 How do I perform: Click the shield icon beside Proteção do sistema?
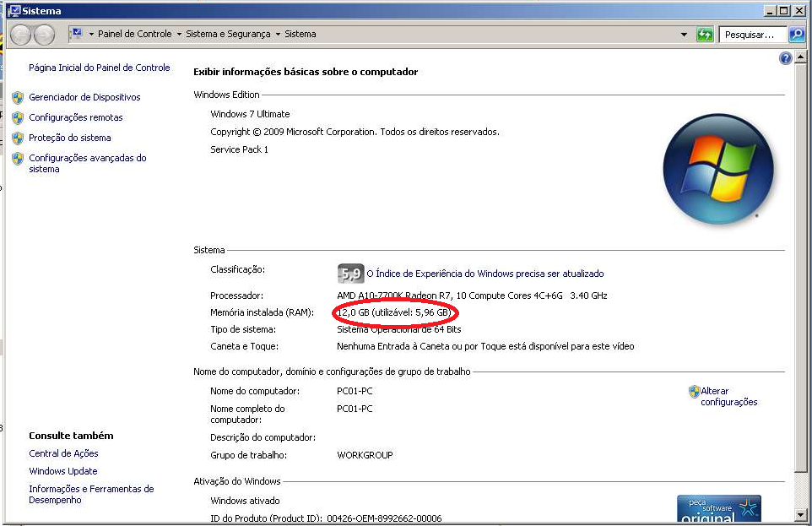click(x=18, y=138)
